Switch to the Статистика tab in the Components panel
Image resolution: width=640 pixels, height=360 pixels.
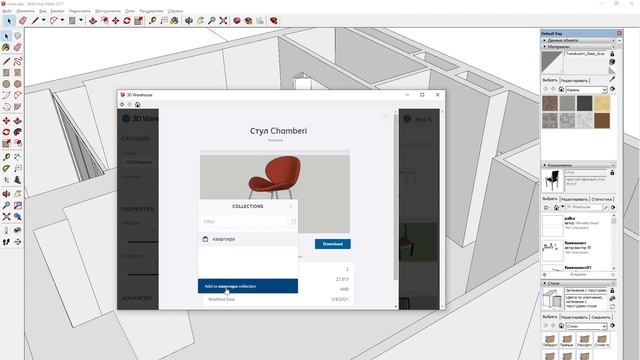pyautogui.click(x=602, y=199)
